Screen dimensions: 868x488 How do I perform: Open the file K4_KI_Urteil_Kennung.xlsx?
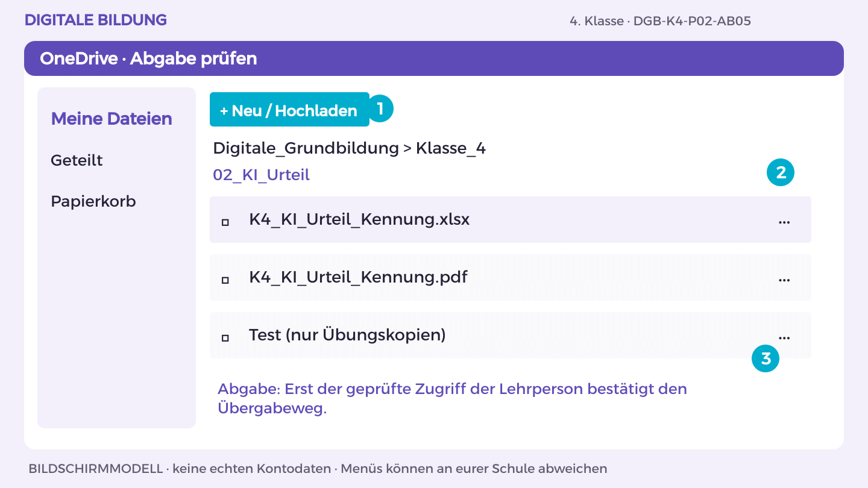pos(359,220)
